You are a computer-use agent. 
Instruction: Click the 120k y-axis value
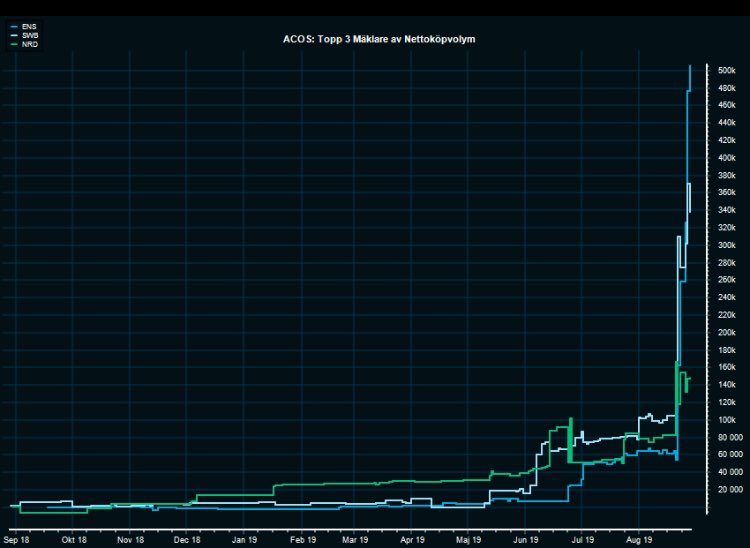[727, 402]
